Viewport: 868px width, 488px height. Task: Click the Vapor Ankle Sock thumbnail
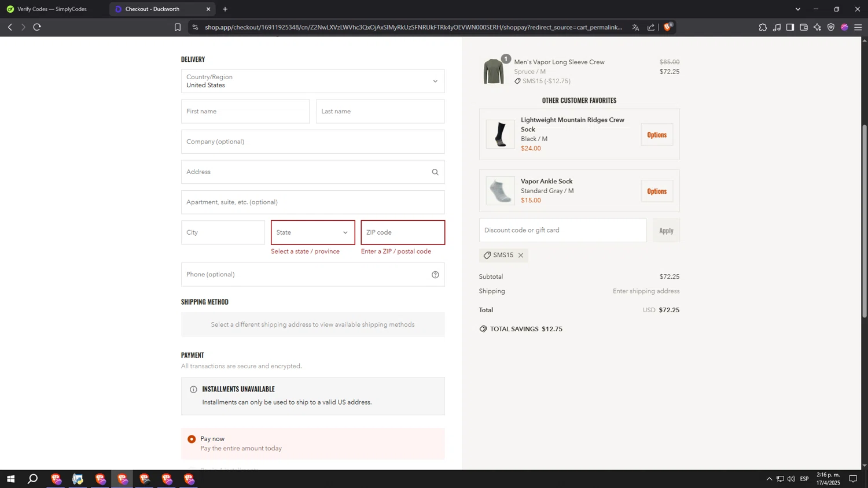[x=501, y=191]
